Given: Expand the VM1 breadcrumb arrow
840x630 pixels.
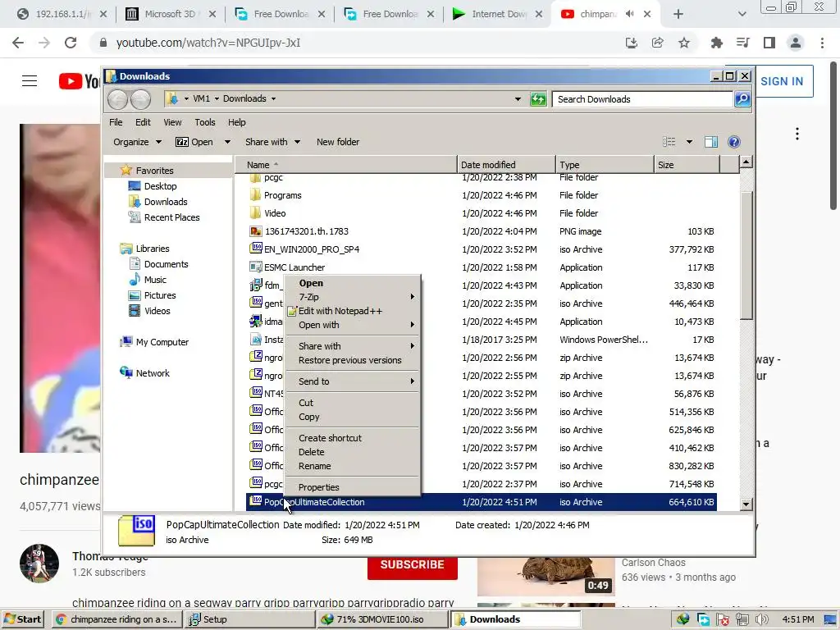Looking at the screenshot, I should pos(217,98).
